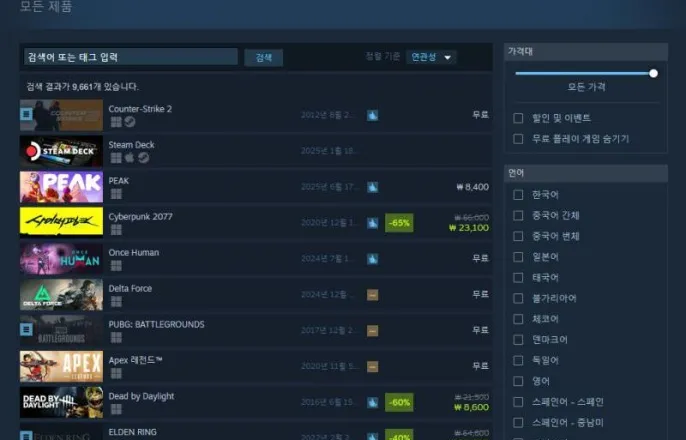Viewport: 686px width, 440px height.
Task: Click the Windows icon under Cyberpunk 2077
Action: pyautogui.click(x=116, y=230)
